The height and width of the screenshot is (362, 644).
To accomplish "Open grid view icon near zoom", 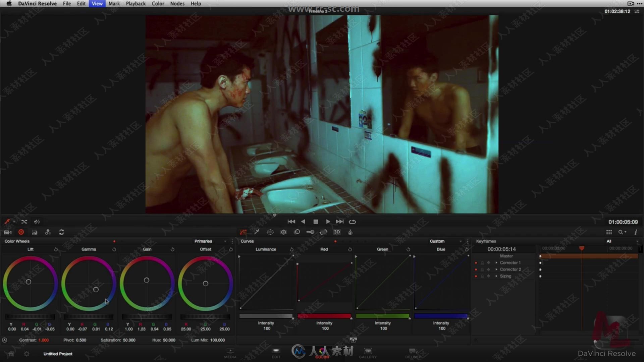I will 609,232.
